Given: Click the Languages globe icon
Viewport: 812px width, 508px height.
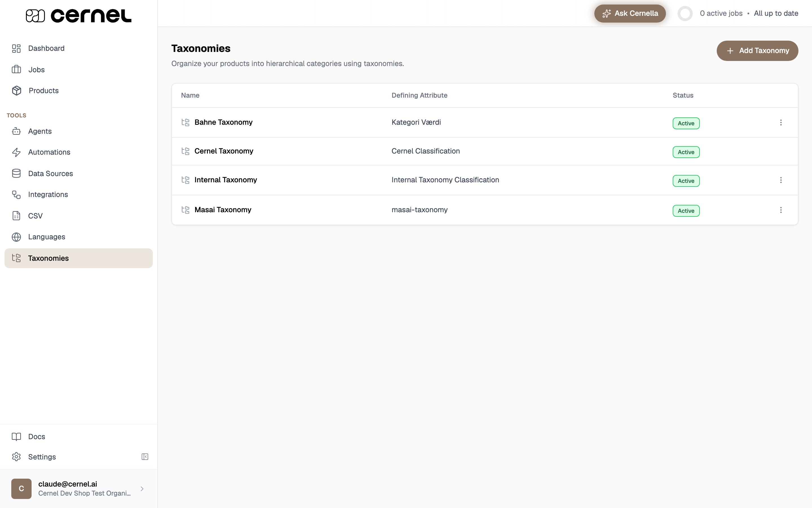Looking at the screenshot, I should (x=16, y=237).
